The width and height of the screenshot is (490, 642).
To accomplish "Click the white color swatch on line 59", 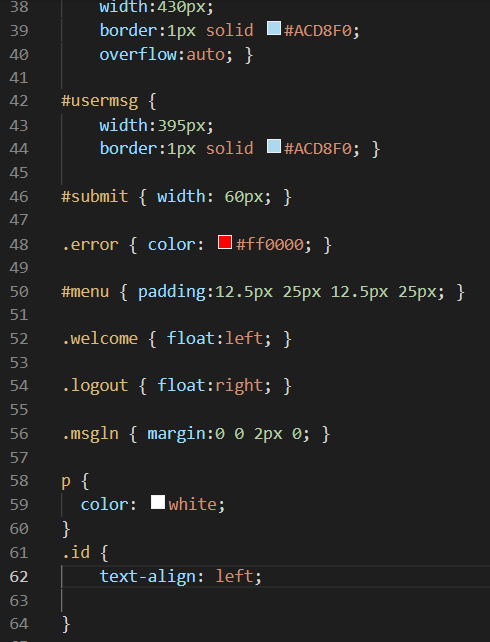I will 158,502.
